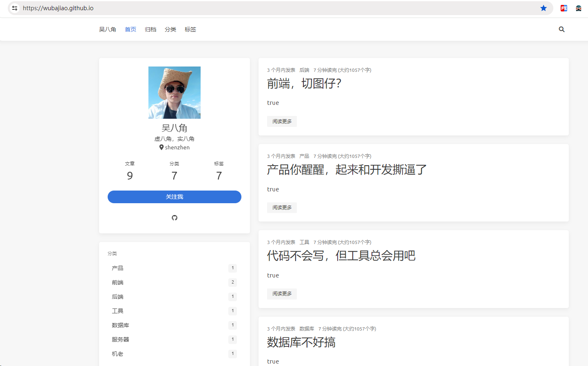Click the GitHub icon under 关注我
This screenshot has width=588, height=366.
(175, 217)
